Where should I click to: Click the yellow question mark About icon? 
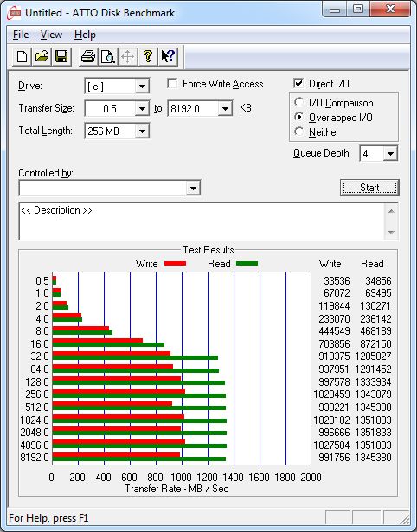tap(147, 56)
